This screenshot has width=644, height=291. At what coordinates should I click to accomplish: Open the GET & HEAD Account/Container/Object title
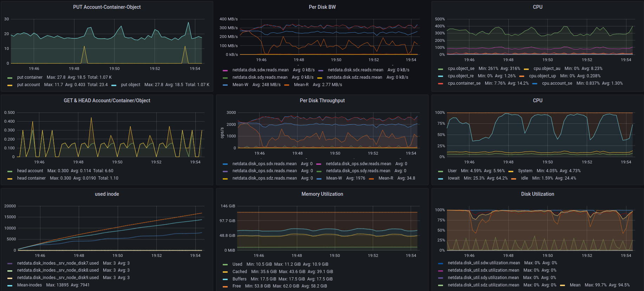(107, 101)
